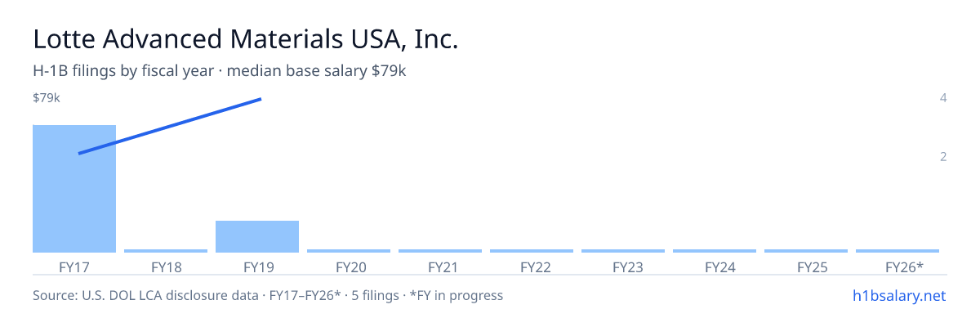
Task: Click the right axis value 2
Action: click(943, 156)
